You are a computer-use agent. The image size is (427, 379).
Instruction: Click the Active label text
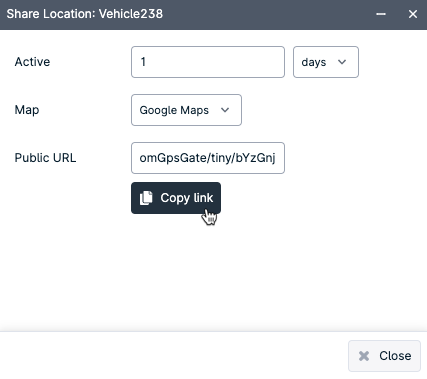pyautogui.click(x=32, y=62)
